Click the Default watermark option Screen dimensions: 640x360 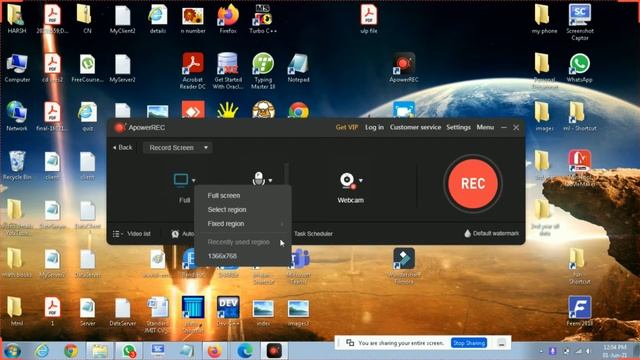tap(492, 233)
